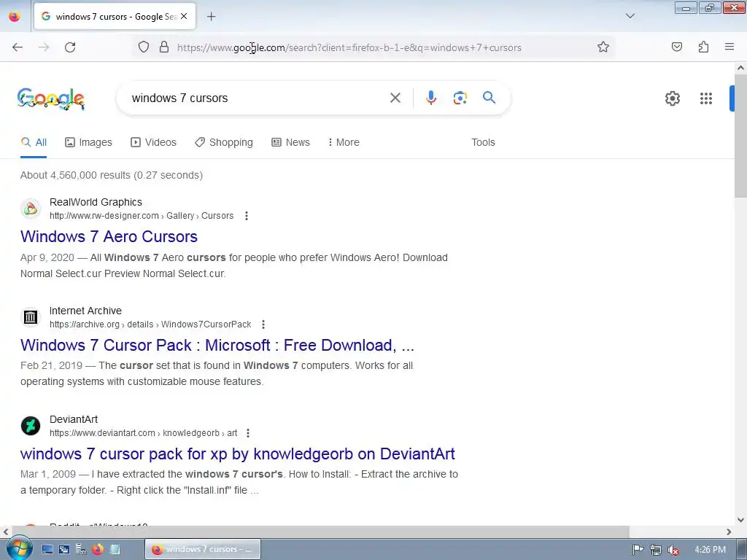Open options for RealWorld Graphics result

247,216
